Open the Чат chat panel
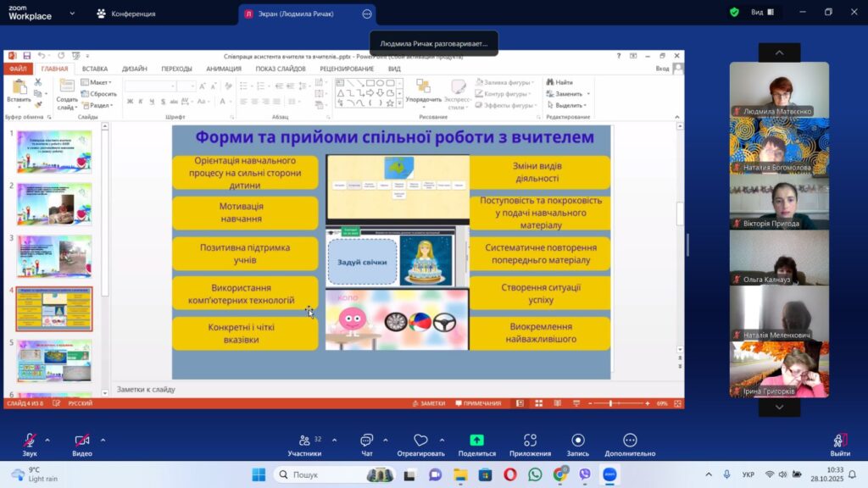This screenshot has width=868, height=488. coord(366,441)
